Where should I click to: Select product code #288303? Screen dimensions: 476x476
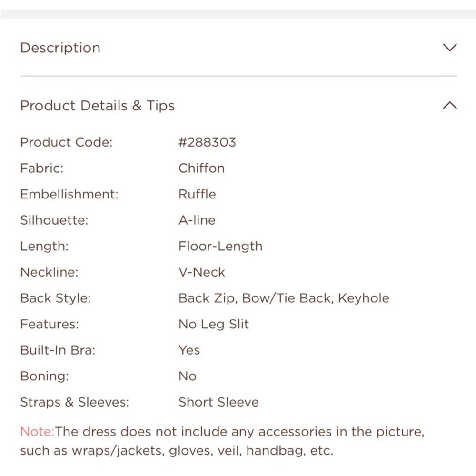(x=207, y=142)
